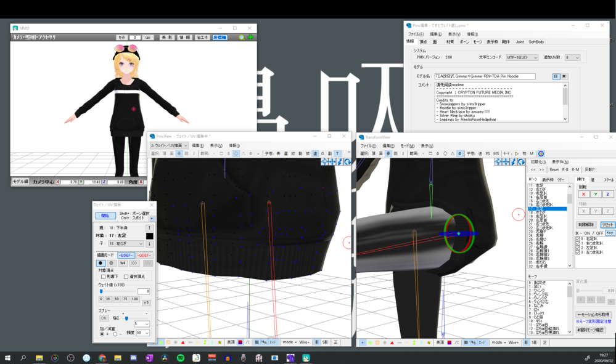Screen dimensions: 616x364
Task: Click the Go button in MMD window
Action: coord(148,38)
